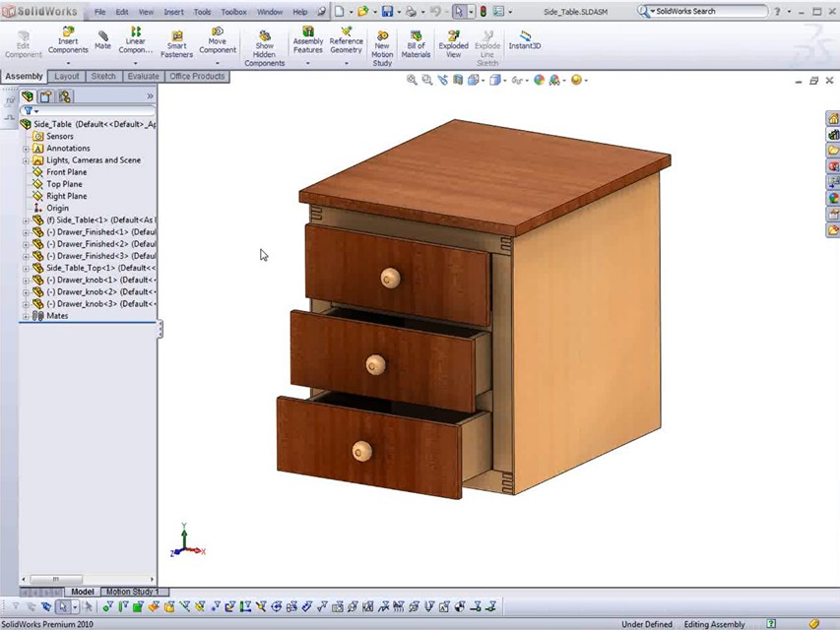Open the Assembly Features dropdown arrow
The image size is (840, 630).
(x=308, y=64)
